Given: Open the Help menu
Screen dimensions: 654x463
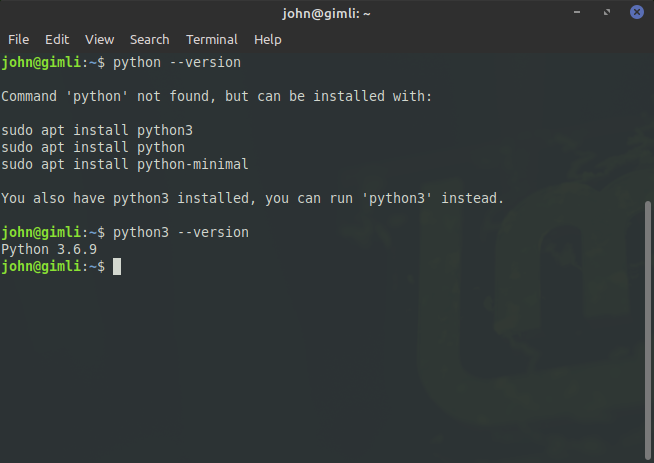Looking at the screenshot, I should point(267,40).
